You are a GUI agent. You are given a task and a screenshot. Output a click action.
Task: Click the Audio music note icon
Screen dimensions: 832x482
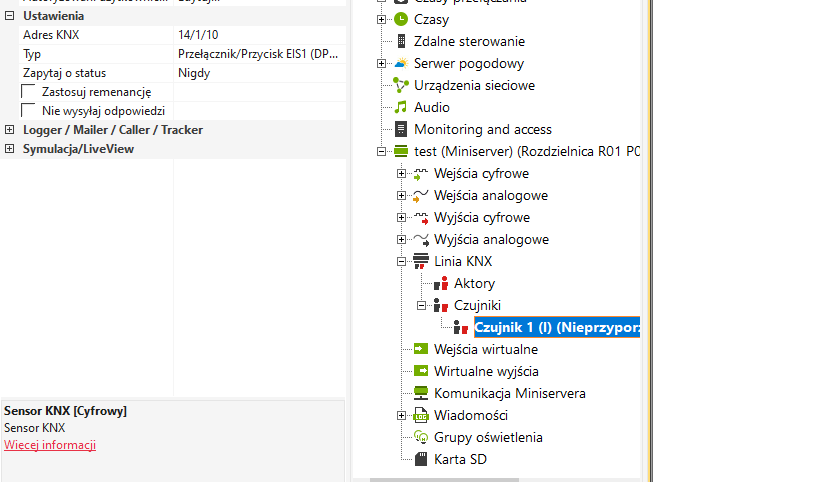[x=401, y=107]
